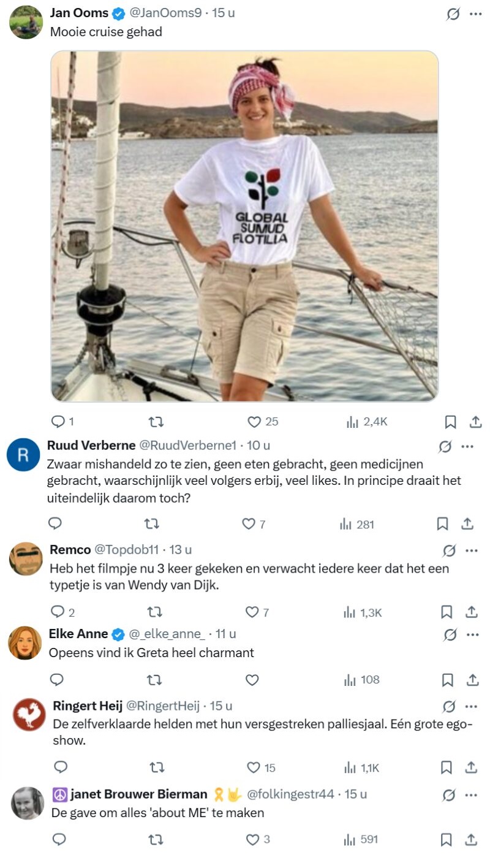Open more menu on Ruud Verberne's reply
The height and width of the screenshot is (868, 490).
(467, 446)
